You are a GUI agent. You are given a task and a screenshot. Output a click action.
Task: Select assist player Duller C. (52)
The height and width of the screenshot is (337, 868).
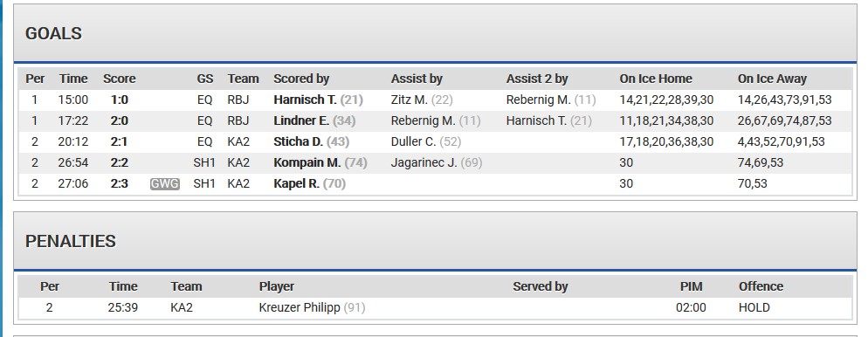point(425,141)
